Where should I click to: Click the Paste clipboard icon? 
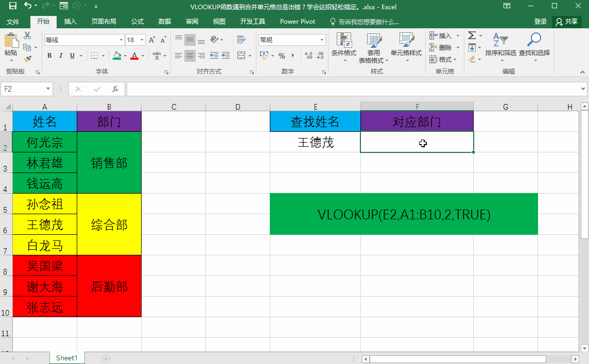pos(11,41)
